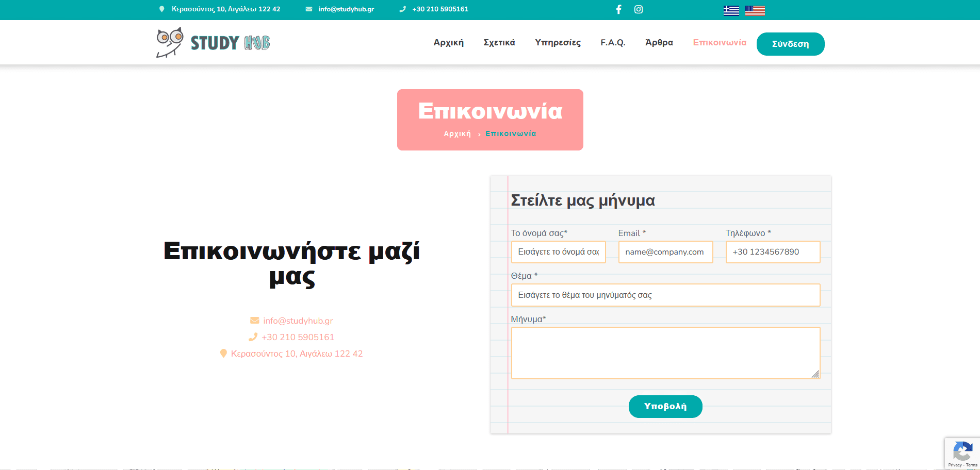Click the top bar address Κερασούντος 10
This screenshot has height=470, width=980.
[x=226, y=9]
